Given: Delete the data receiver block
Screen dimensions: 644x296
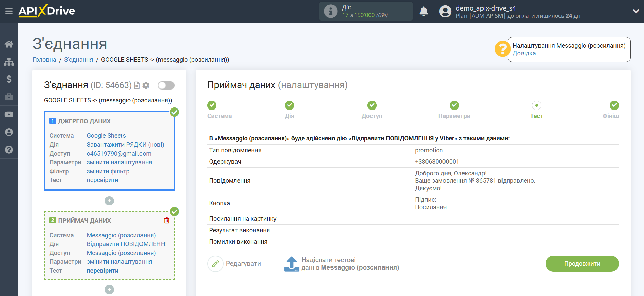Looking at the screenshot, I should coord(167,221).
